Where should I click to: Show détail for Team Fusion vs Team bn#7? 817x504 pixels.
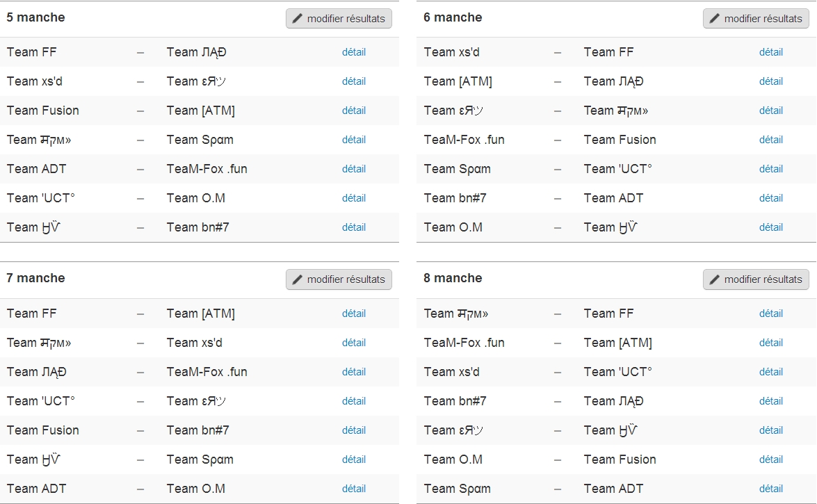[354, 430]
